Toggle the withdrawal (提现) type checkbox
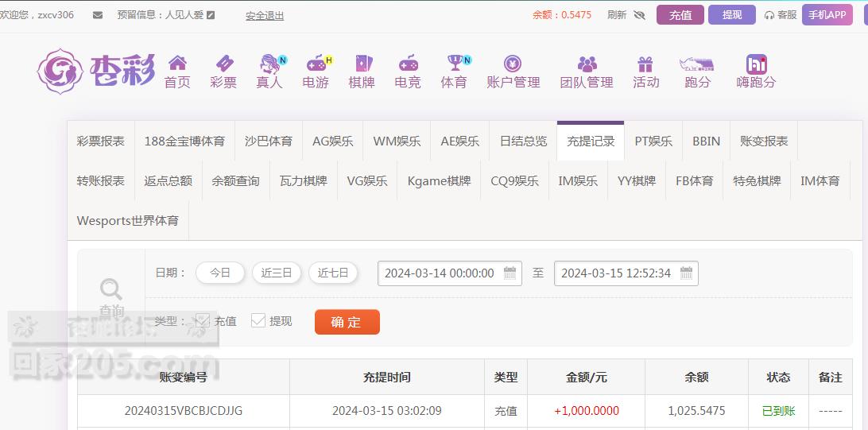Image resolution: width=868 pixels, height=430 pixels. 258,320
